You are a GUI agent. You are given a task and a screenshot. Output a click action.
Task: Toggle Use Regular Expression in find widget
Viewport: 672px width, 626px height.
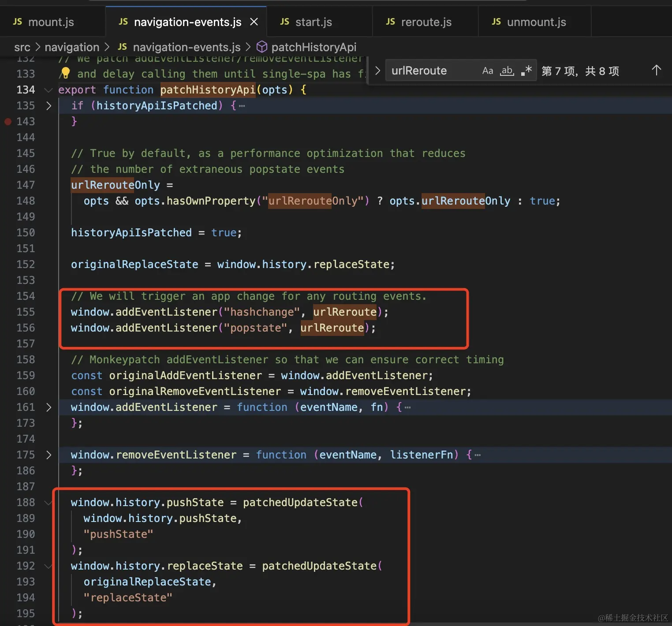tap(526, 71)
